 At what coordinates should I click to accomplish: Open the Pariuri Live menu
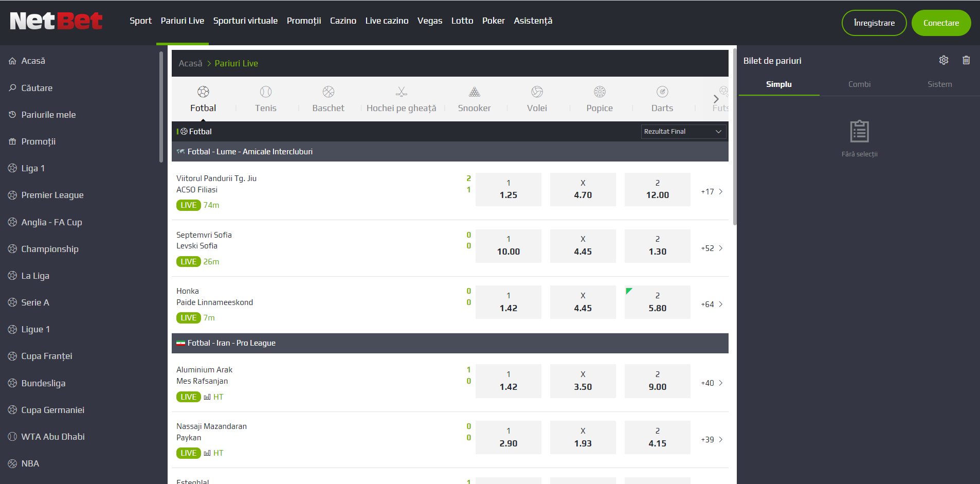[183, 21]
